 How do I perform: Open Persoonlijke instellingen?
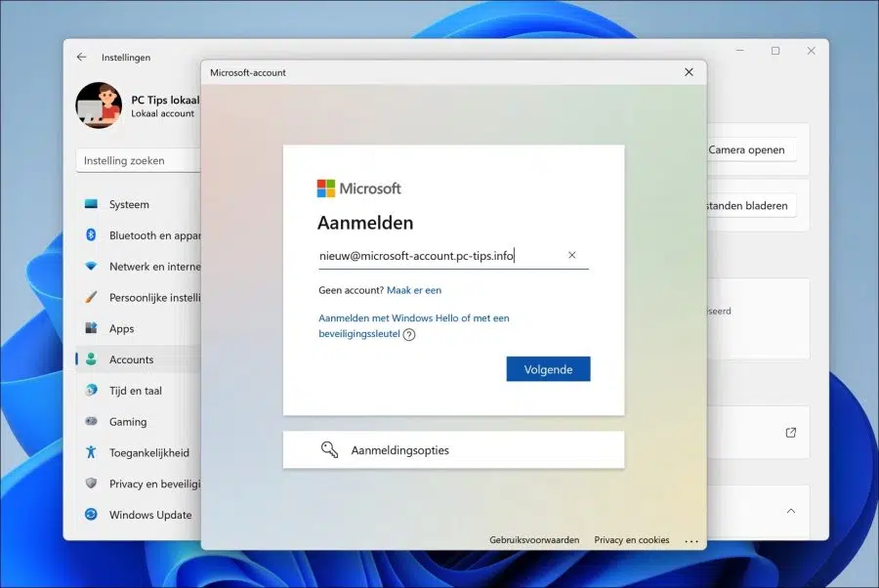point(138,297)
